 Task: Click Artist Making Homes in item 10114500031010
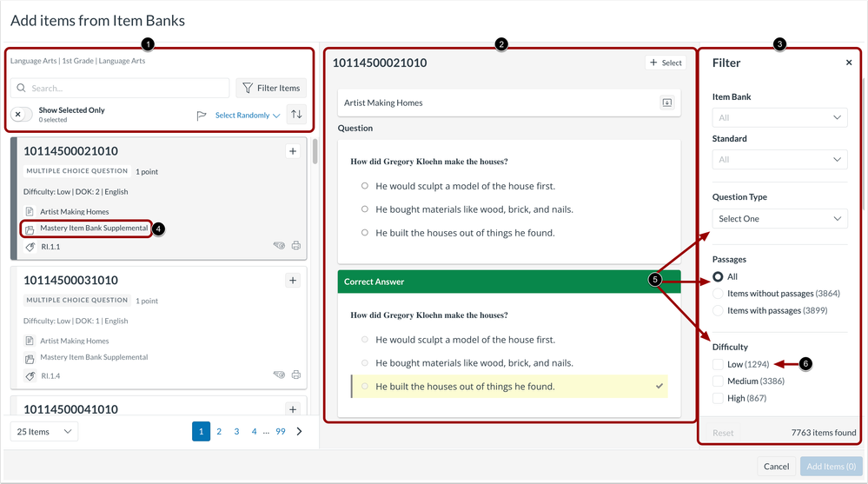pos(75,341)
